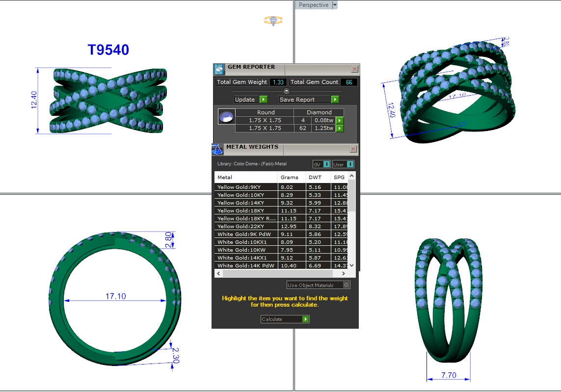This screenshot has height=392, width=561.
Task: Click the green arrow beside Save Report
Action: [x=335, y=100]
